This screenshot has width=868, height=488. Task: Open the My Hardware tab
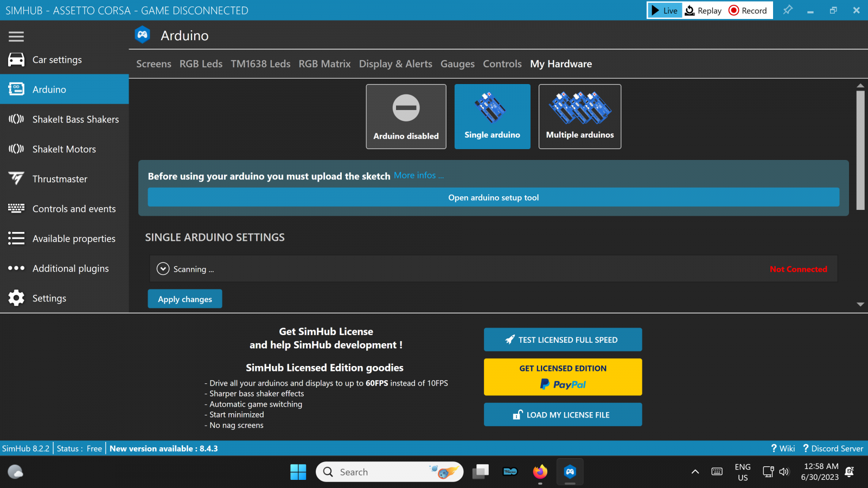(561, 64)
